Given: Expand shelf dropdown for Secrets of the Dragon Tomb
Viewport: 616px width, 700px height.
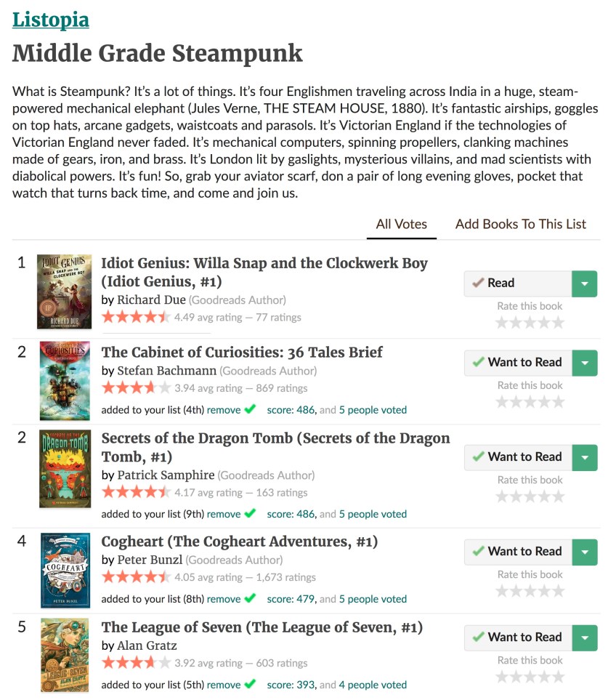Looking at the screenshot, I should 585,457.
